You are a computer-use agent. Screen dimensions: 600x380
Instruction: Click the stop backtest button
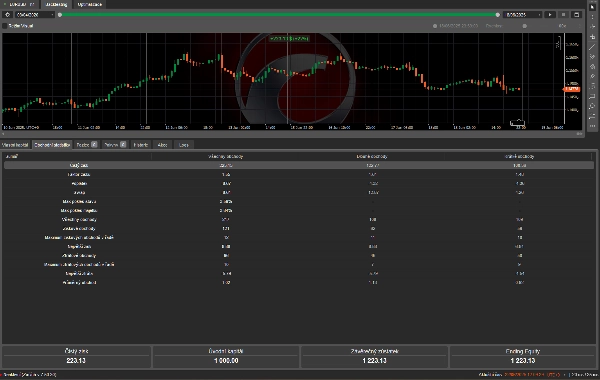(x=563, y=15)
